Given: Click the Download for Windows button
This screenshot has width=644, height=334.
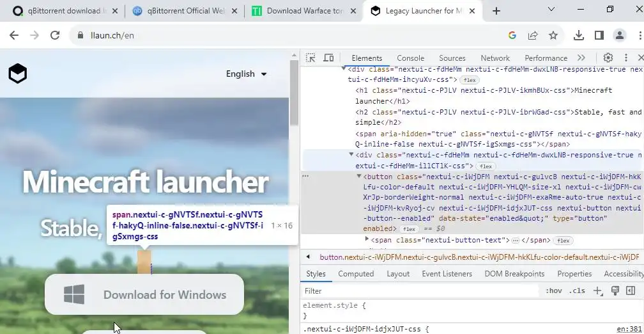Looking at the screenshot, I should click(x=144, y=294).
